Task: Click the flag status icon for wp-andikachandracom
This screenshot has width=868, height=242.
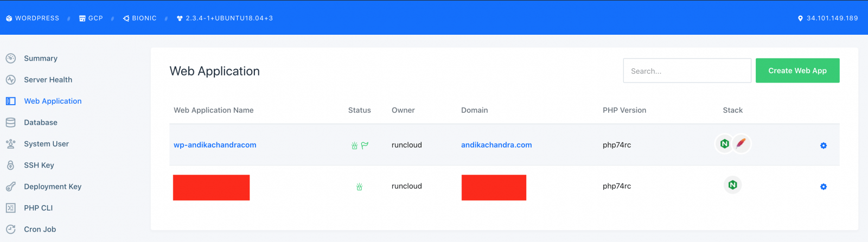Action: pos(365,145)
